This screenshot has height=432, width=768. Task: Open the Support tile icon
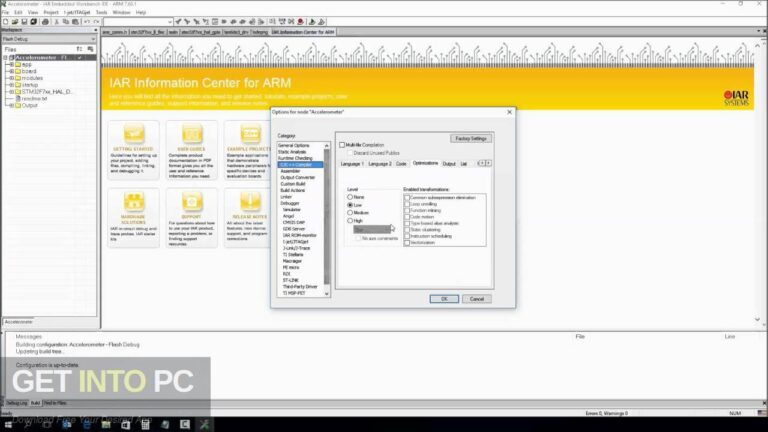pos(192,201)
